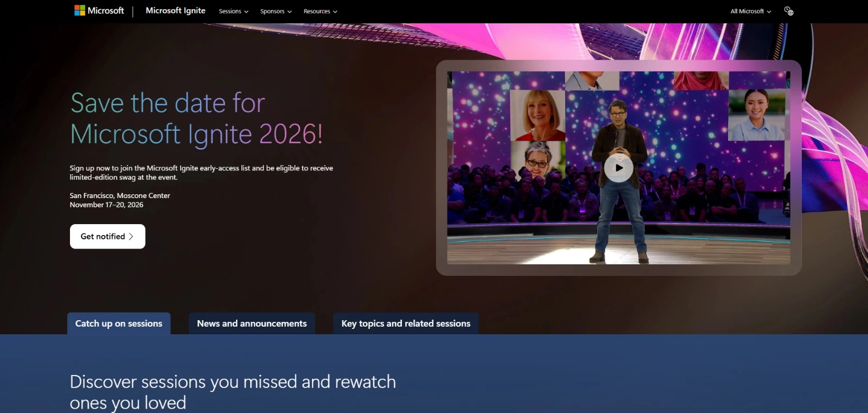Play the keynote video
This screenshot has height=413, width=868.
[618, 168]
